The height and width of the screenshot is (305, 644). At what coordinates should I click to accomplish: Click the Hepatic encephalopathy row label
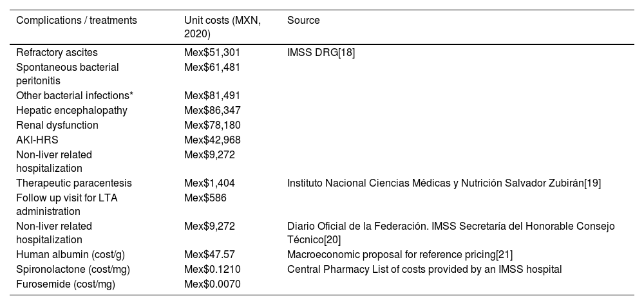click(72, 110)
